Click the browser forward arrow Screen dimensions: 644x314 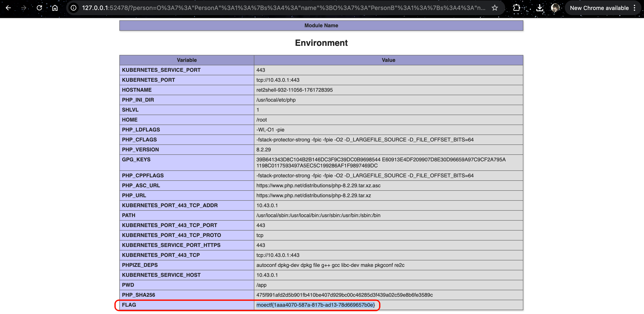tap(24, 8)
